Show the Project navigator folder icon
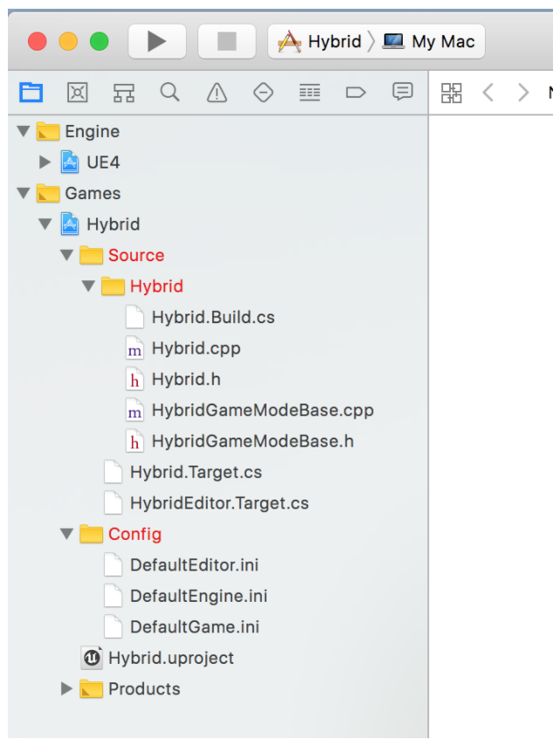 point(31,93)
